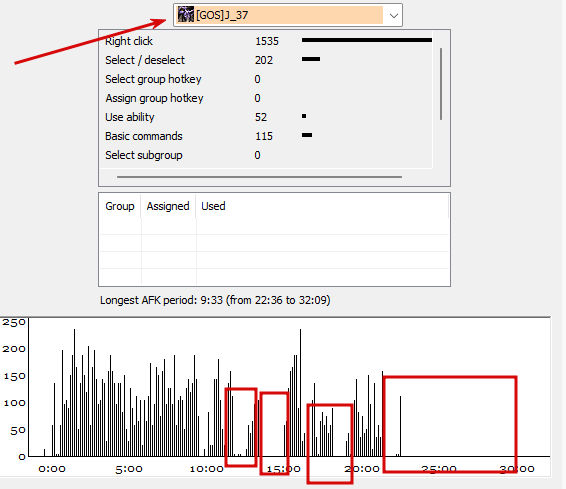Click the Select / deselect count 202

(264, 60)
